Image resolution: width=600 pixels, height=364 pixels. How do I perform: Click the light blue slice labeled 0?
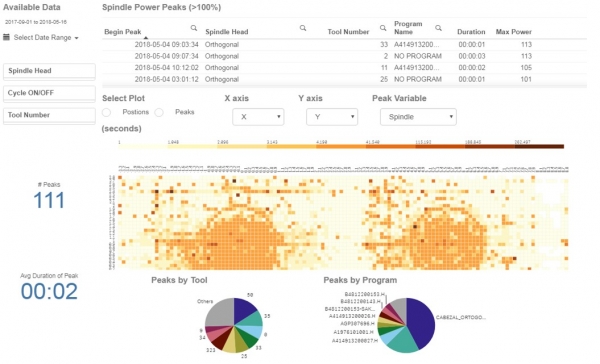click(x=253, y=331)
